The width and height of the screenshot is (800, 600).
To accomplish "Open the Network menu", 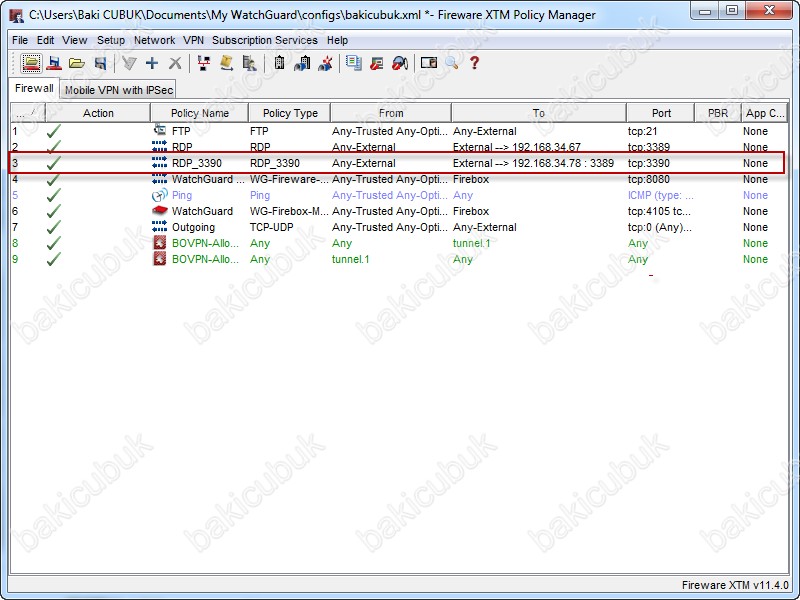I will point(155,40).
